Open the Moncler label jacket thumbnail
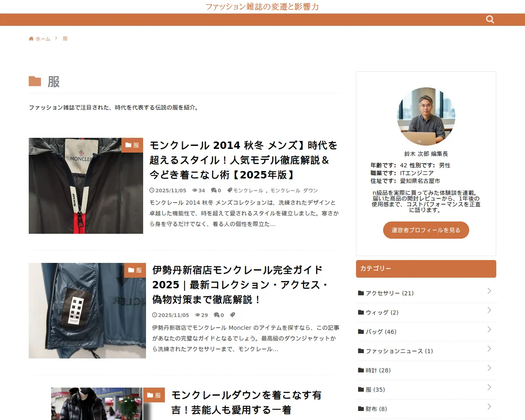The width and height of the screenshot is (525, 420). pos(86,186)
